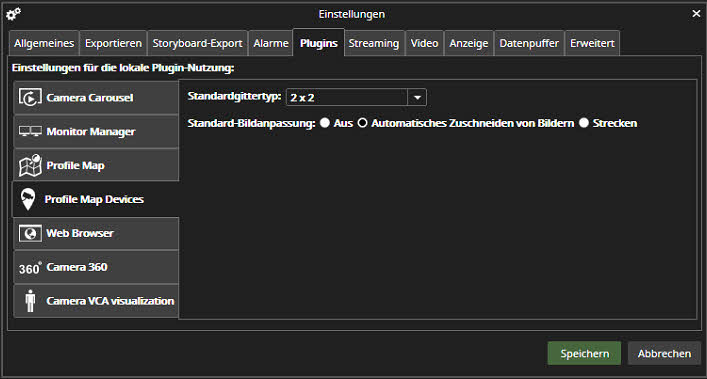
Task: Click the Profile Map Devices pin icon
Action: [28, 199]
